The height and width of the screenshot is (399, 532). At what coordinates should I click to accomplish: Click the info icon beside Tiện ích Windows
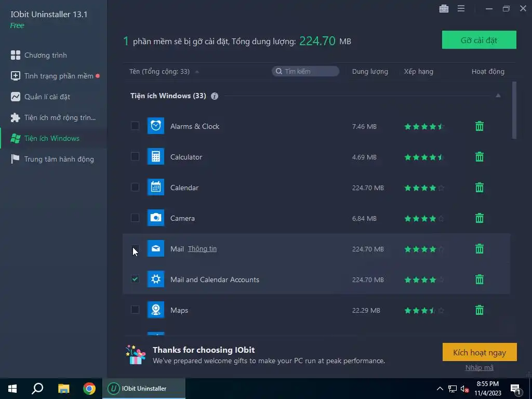coord(215,96)
